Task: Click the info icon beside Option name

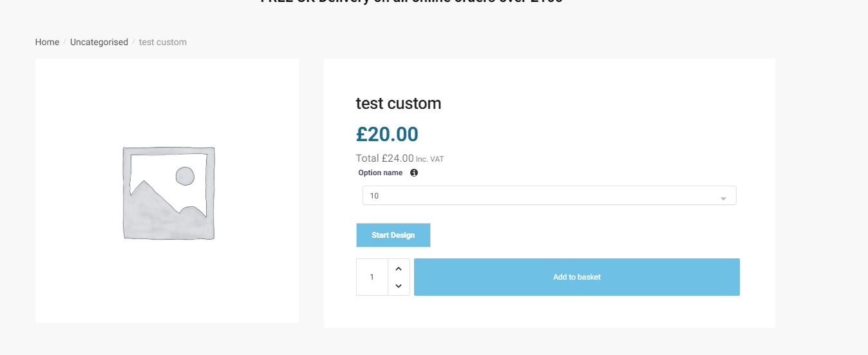Action: coord(414,173)
